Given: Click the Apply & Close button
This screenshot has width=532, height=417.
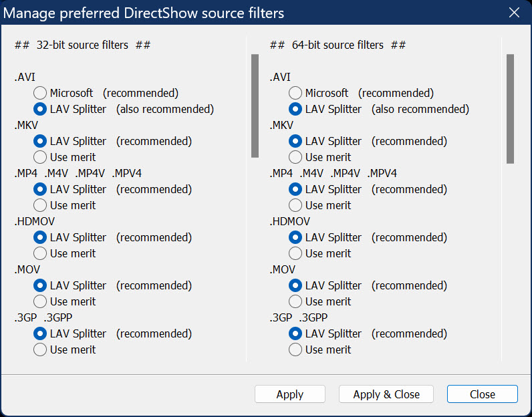Looking at the screenshot, I should 386,394.
